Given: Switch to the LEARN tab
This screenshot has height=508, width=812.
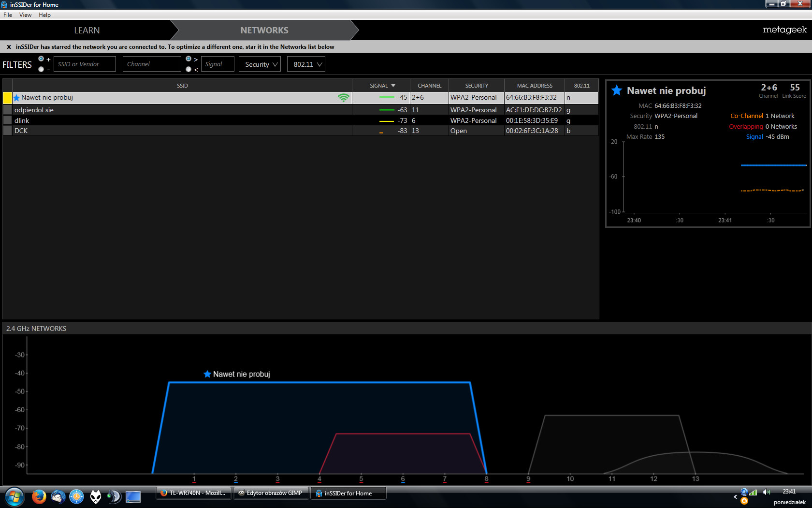Looking at the screenshot, I should 87,30.
